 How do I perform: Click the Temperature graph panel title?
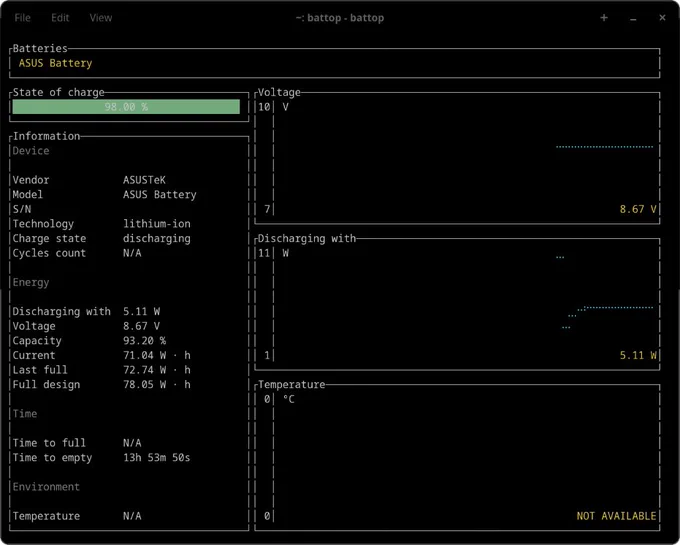coord(291,385)
